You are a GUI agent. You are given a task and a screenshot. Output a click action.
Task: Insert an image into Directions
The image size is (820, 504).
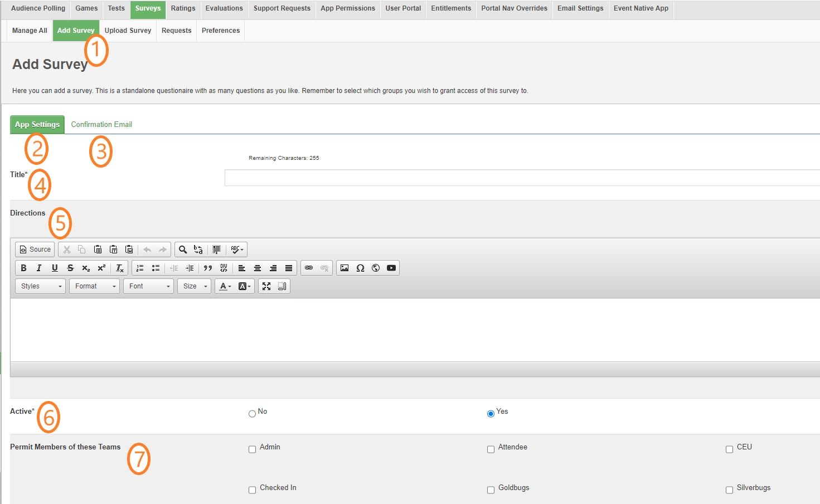[x=345, y=268]
